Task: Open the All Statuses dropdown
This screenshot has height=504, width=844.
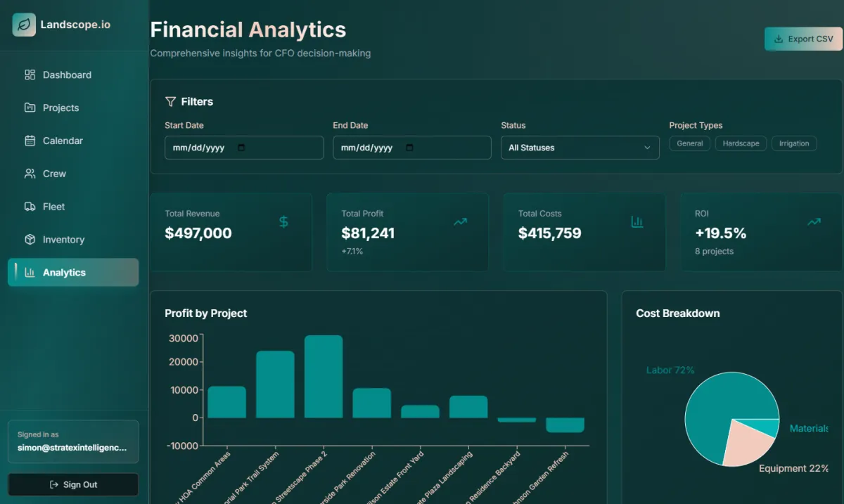Action: click(580, 148)
